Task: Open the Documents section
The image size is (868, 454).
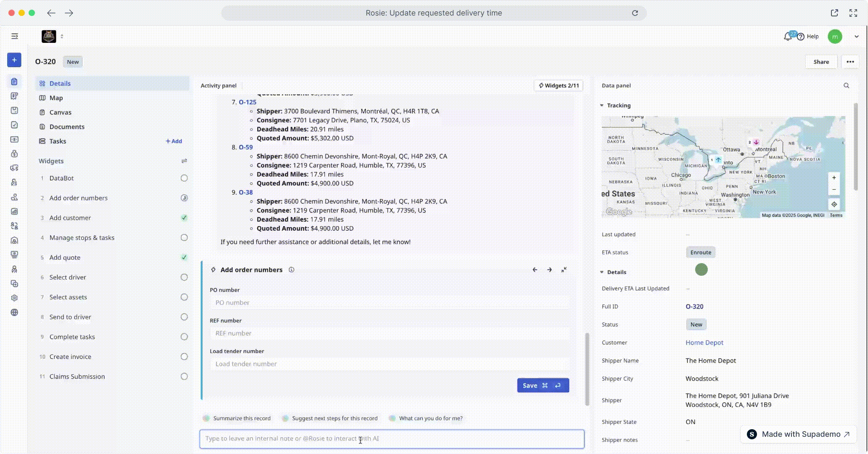Action: 67,127
